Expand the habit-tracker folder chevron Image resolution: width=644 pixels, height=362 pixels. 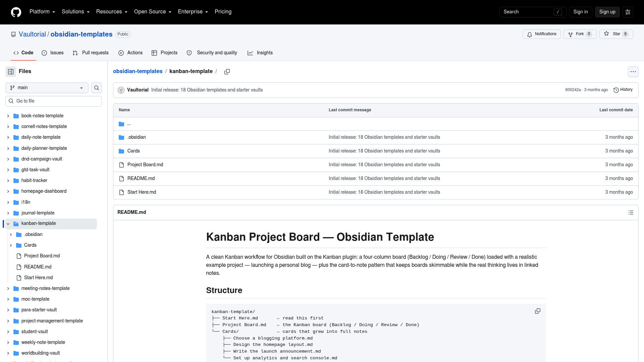(8, 181)
